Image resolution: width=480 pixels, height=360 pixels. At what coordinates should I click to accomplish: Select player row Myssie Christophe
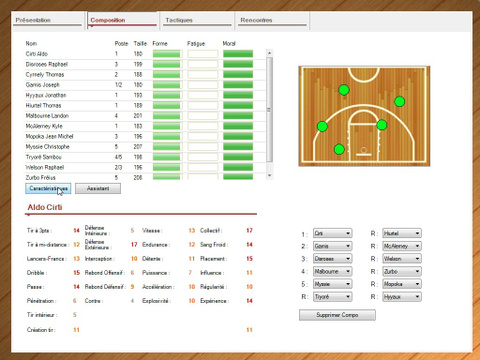(x=145, y=147)
